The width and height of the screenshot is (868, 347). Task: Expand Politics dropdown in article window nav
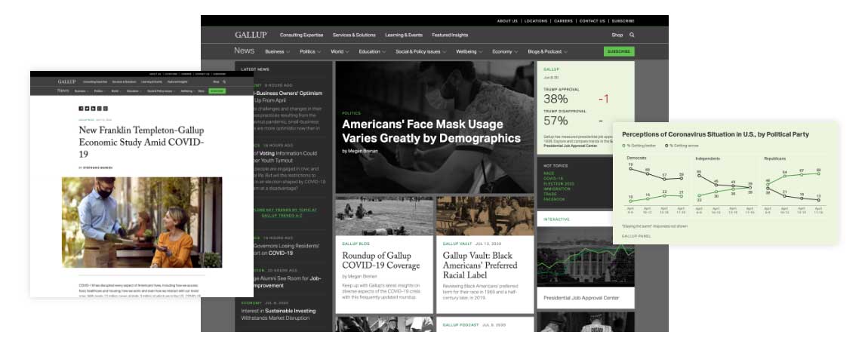[x=100, y=91]
